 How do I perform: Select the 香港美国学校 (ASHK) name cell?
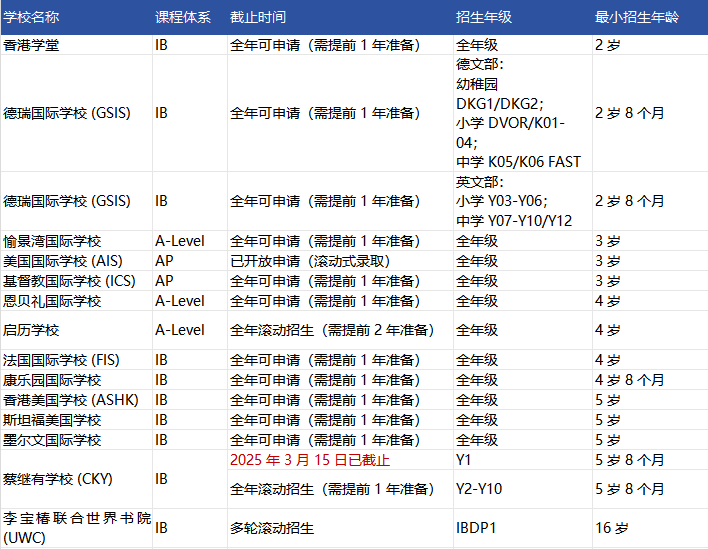pyautogui.click(x=76, y=400)
